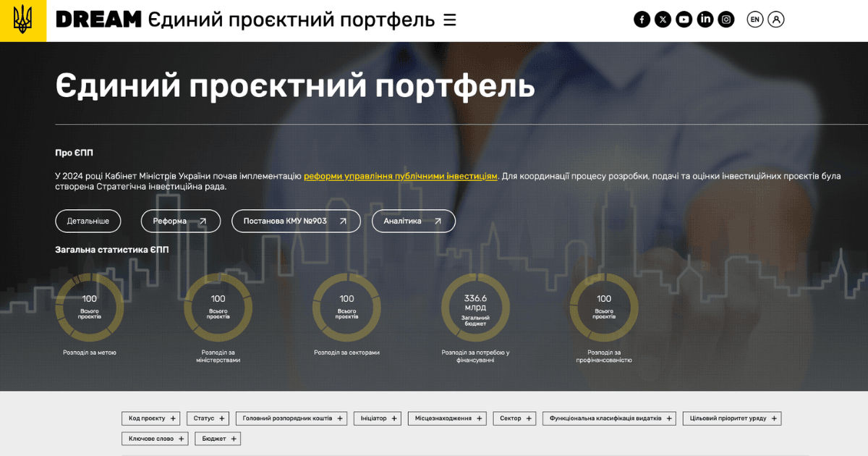Expand the Цільовий пріоритет уряду filter

[732, 418]
